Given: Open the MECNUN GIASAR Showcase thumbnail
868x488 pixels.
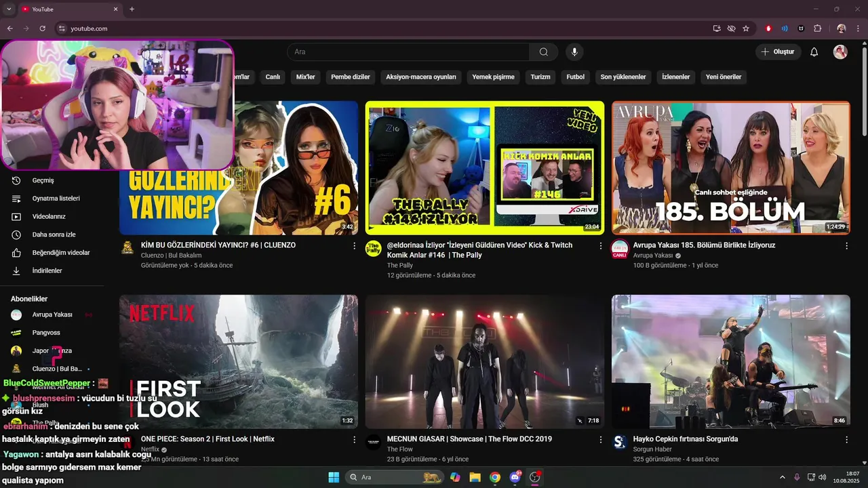Looking at the screenshot, I should tap(484, 361).
